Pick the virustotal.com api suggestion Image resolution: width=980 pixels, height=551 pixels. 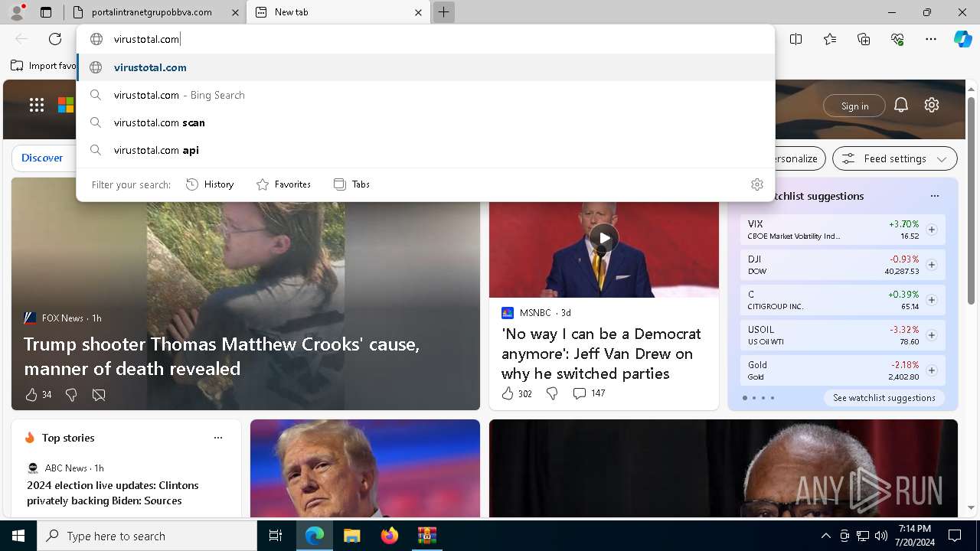pos(426,150)
